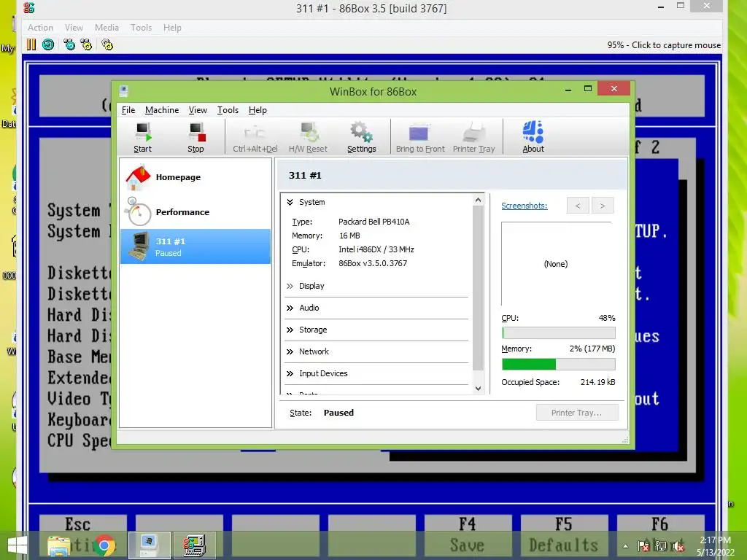The width and height of the screenshot is (747, 560).
Task: Click the Stop machine toolbar icon
Action: coord(196,137)
